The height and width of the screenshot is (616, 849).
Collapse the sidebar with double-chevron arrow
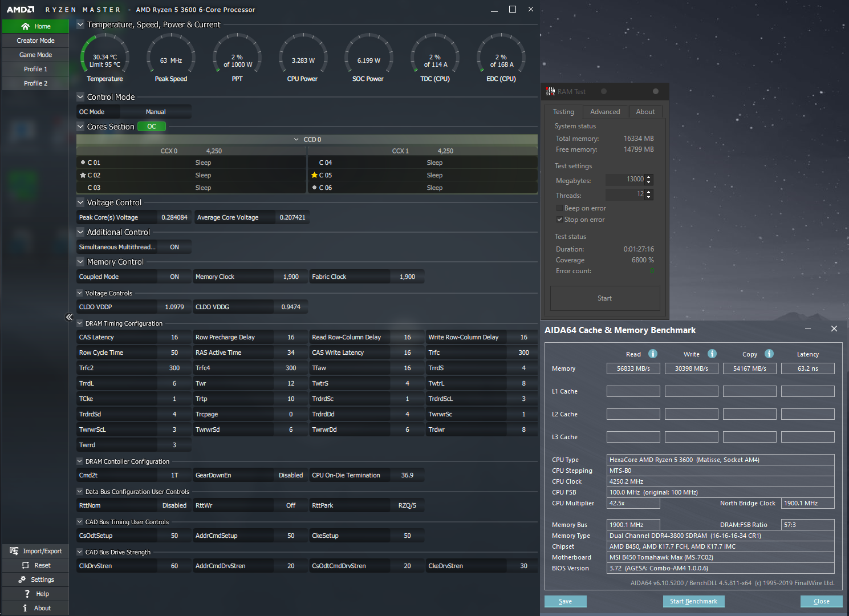69,317
